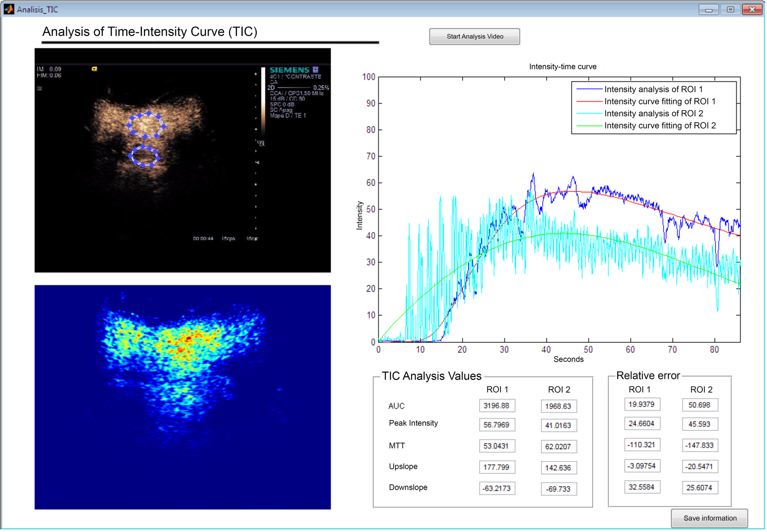Select the ROI 1 Downslope field -63.2173
Image resolution: width=767 pixels, height=532 pixels.
pos(497,488)
